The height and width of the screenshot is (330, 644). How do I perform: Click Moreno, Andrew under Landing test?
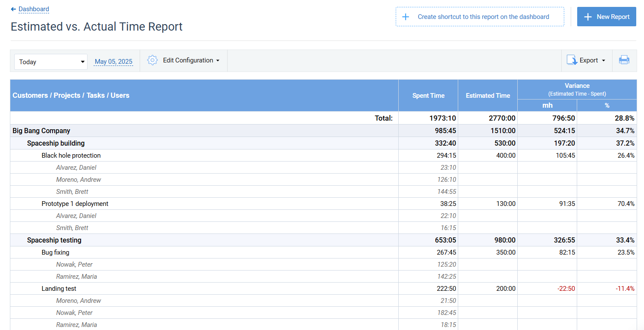[x=78, y=301]
